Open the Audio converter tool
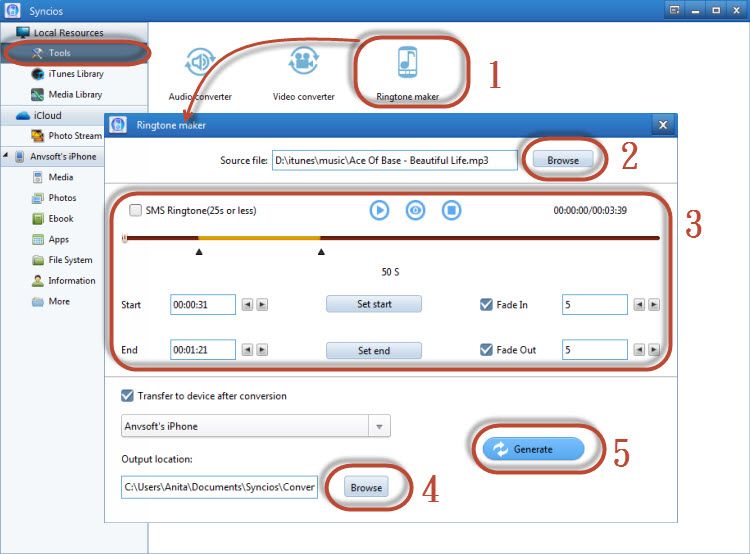This screenshot has height=554, width=750. [200, 74]
